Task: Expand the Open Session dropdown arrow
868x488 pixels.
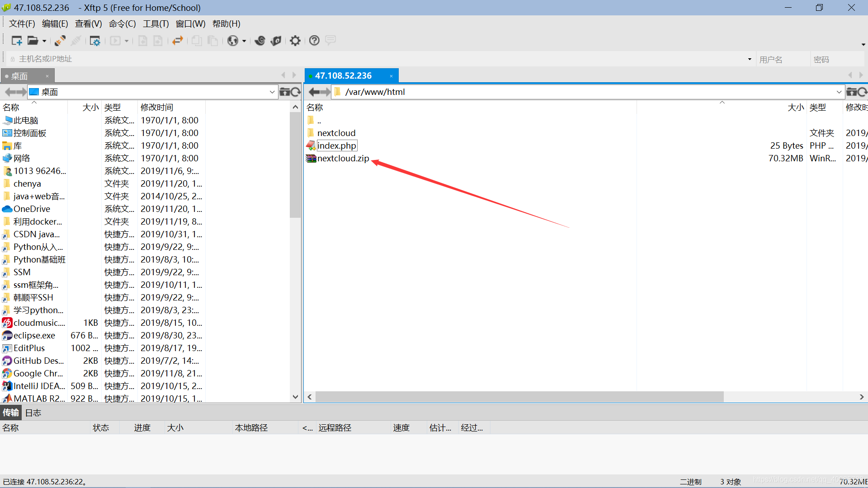Action: [x=44, y=41]
